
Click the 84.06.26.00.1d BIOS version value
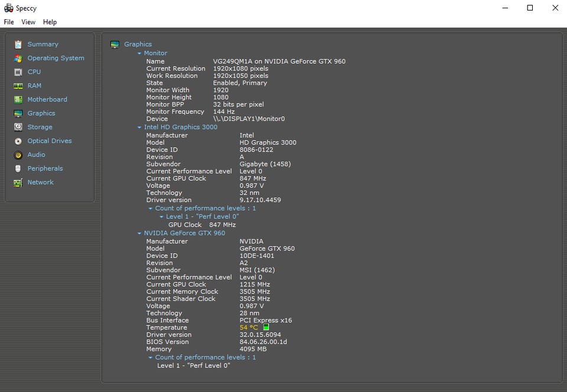point(263,342)
